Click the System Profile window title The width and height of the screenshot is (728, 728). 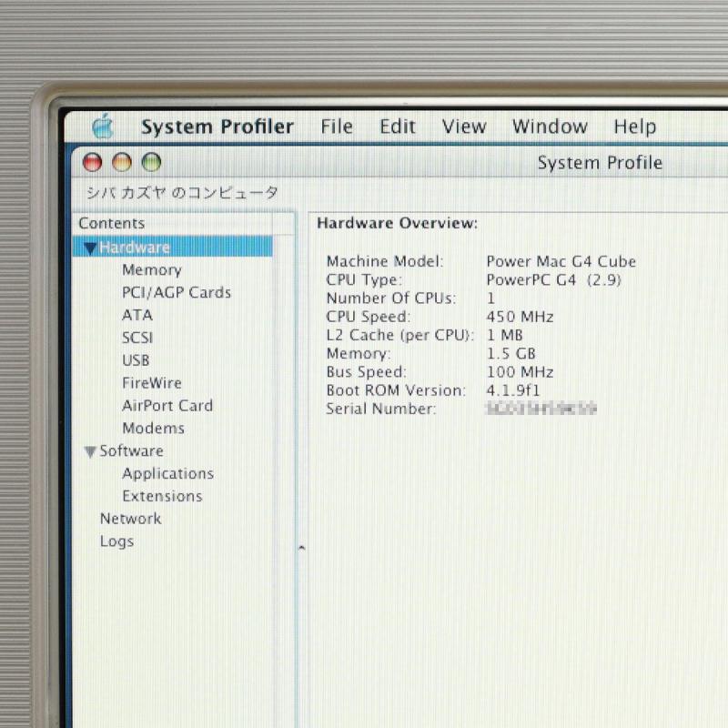600,163
